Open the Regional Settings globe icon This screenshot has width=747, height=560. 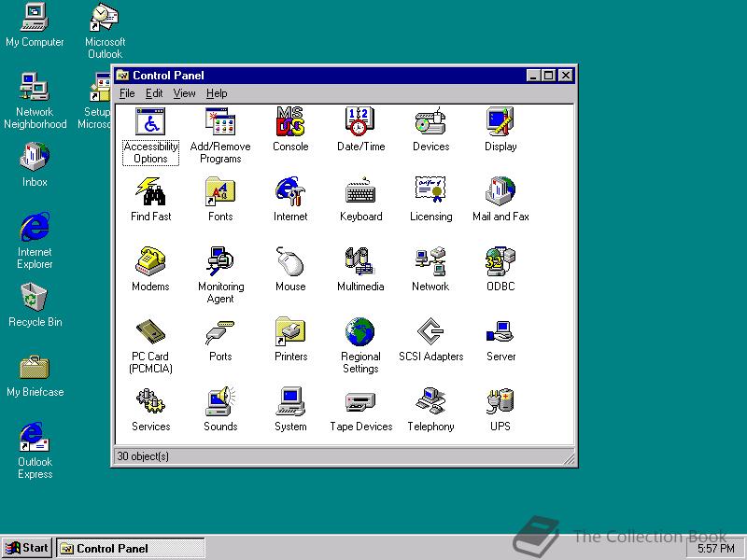point(360,345)
